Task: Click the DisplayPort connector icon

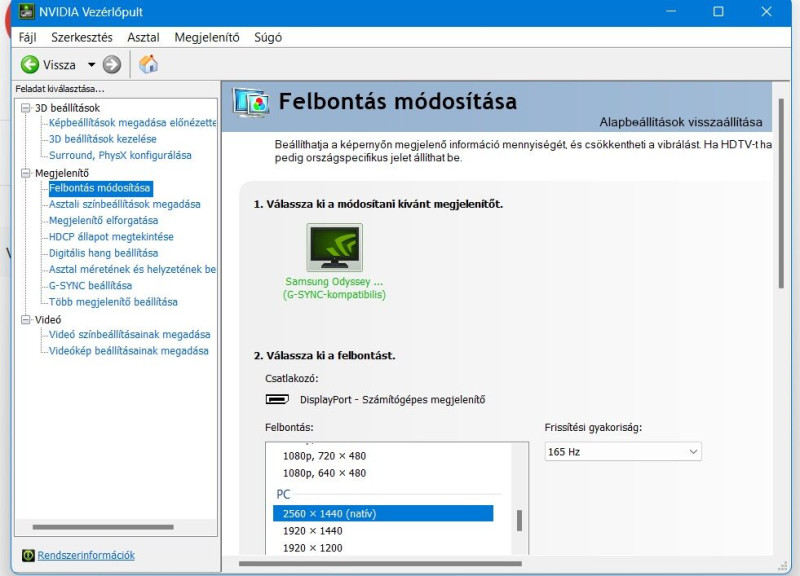Action: (x=277, y=399)
